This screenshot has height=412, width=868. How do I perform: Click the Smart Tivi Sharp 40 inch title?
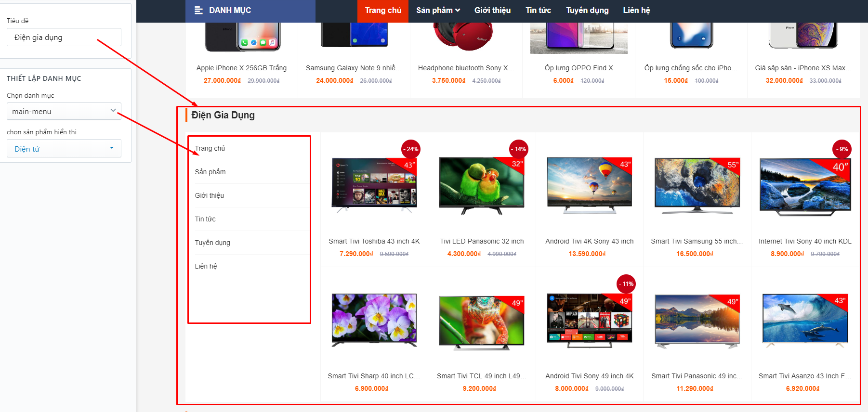374,376
